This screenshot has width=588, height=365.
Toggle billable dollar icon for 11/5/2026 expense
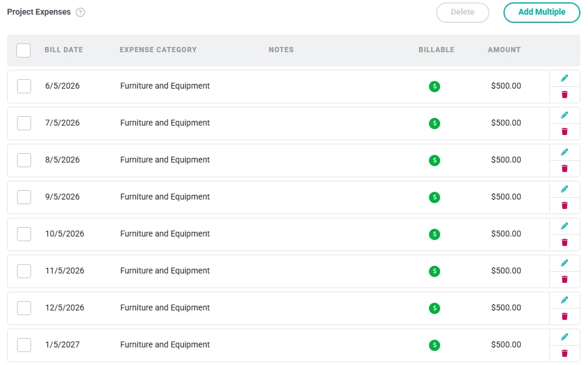(x=434, y=271)
